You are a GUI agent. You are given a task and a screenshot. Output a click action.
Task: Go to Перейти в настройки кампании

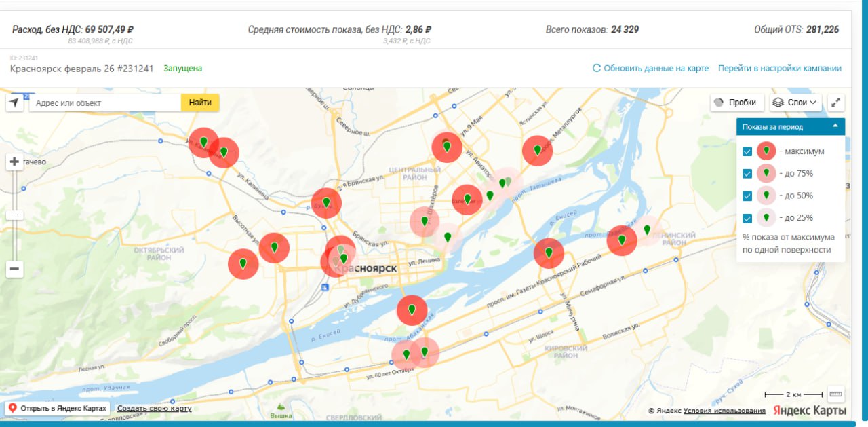pyautogui.click(x=780, y=69)
